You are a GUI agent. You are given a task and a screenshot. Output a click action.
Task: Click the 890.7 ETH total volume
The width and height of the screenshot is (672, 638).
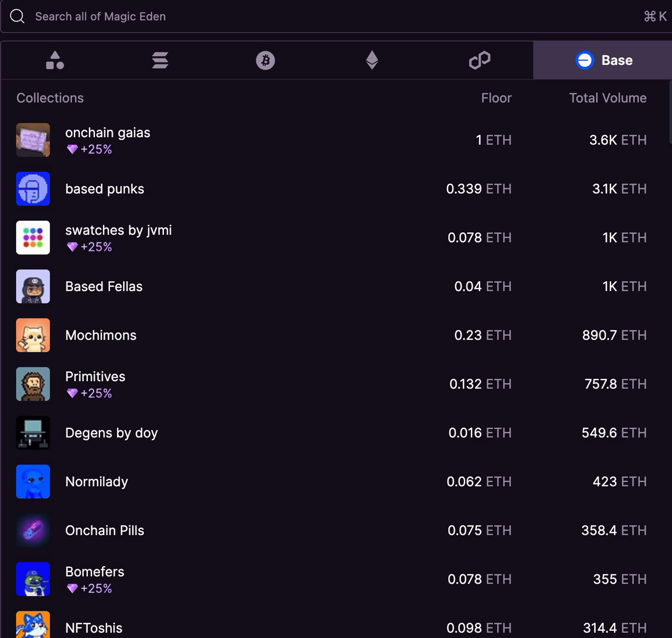[x=614, y=335]
